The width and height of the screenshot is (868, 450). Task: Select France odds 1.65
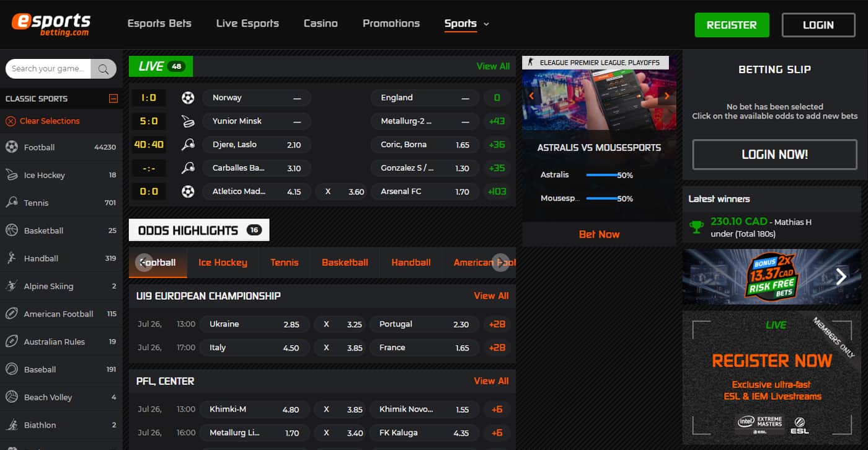425,348
